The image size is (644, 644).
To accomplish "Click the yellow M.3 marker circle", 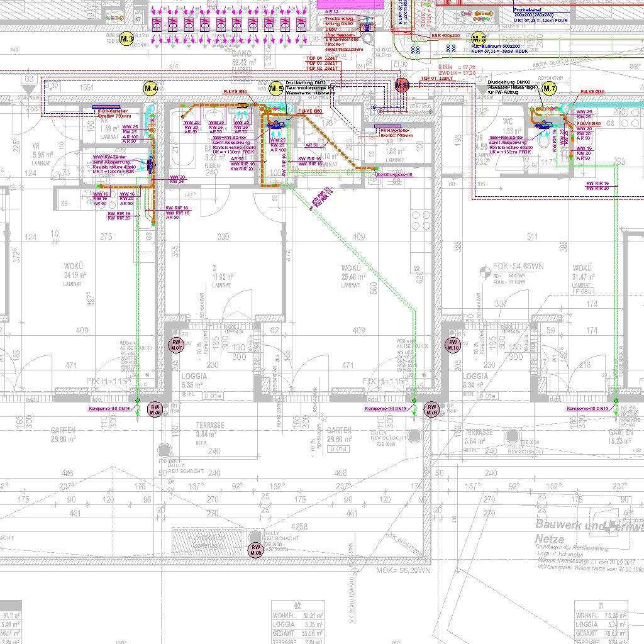I will coord(126,39).
